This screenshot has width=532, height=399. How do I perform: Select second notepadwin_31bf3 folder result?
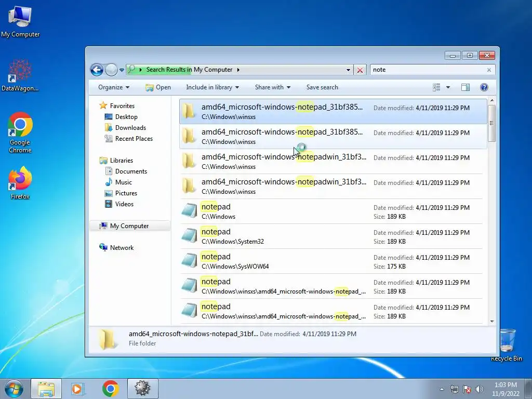tap(333, 187)
